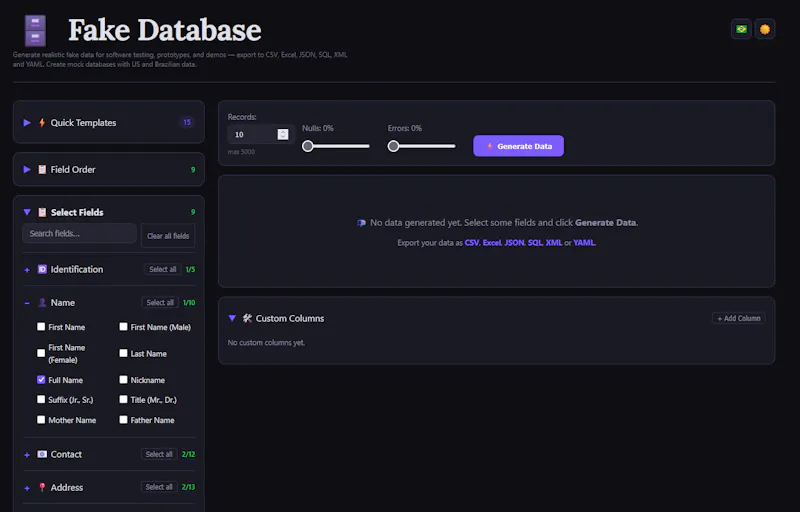Click the 2/13 count next to Address
Screen dimensions: 800x512
(x=188, y=487)
